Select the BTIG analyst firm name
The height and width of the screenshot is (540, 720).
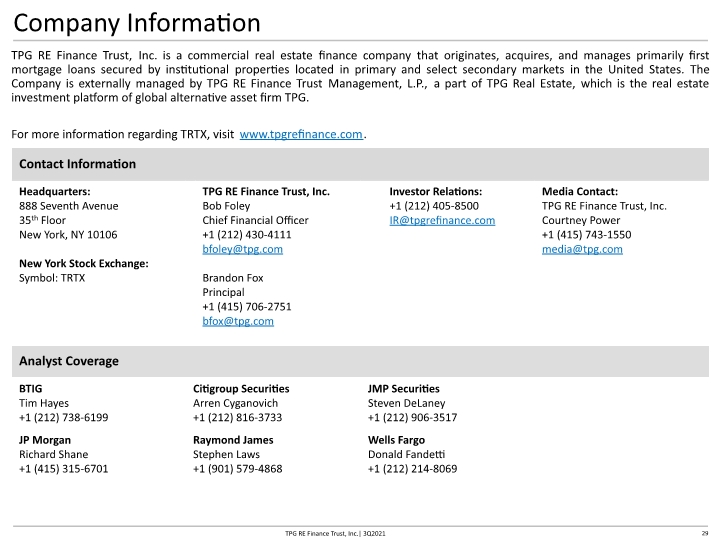click(x=31, y=388)
